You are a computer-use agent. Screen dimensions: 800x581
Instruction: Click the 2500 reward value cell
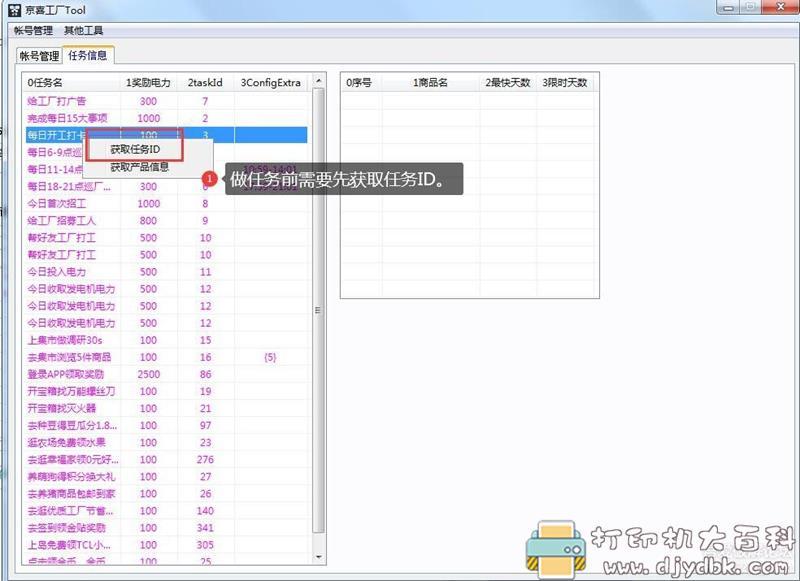(148, 374)
